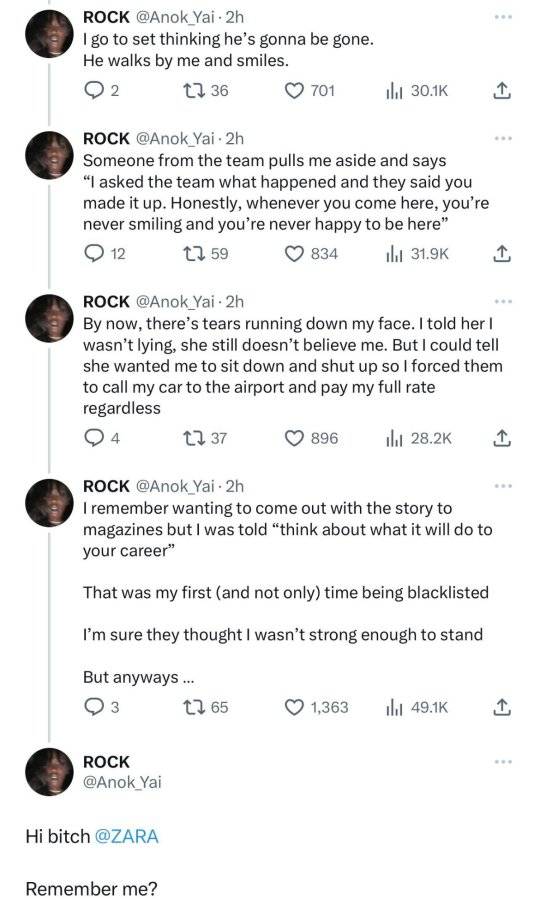Open more options on the final ROCK tweet
Image resolution: width=540 pixels, height=900 pixels.
pyautogui.click(x=503, y=762)
